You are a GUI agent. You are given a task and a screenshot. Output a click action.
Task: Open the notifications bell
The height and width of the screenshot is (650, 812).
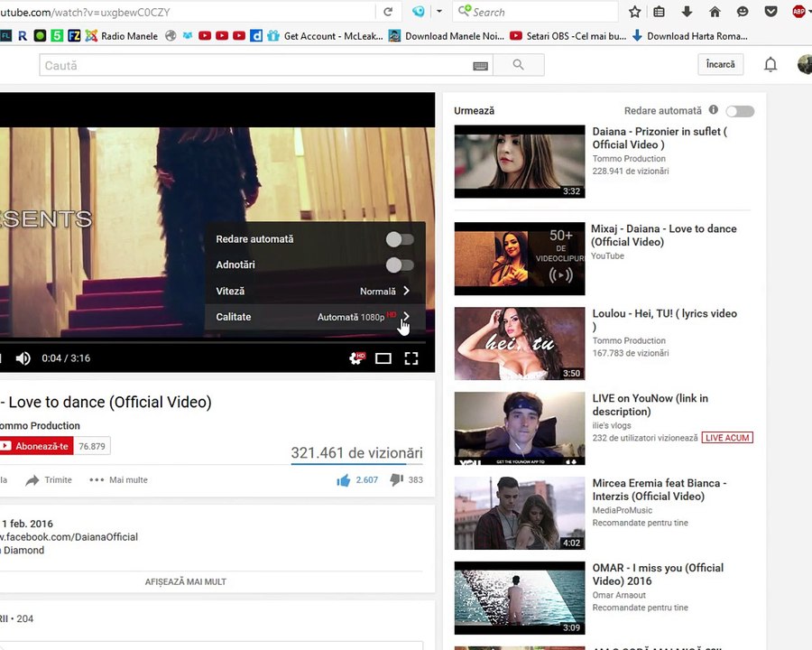[x=770, y=65]
